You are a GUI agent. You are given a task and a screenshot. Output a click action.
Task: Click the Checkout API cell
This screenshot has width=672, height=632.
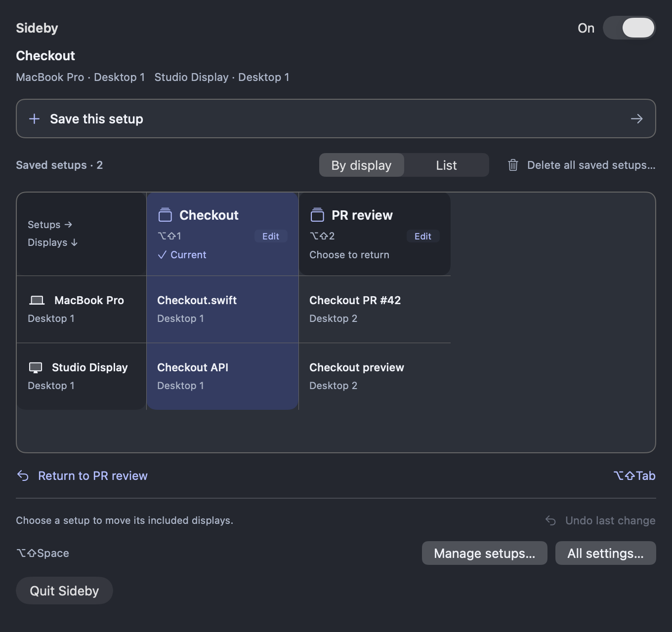[222, 376]
